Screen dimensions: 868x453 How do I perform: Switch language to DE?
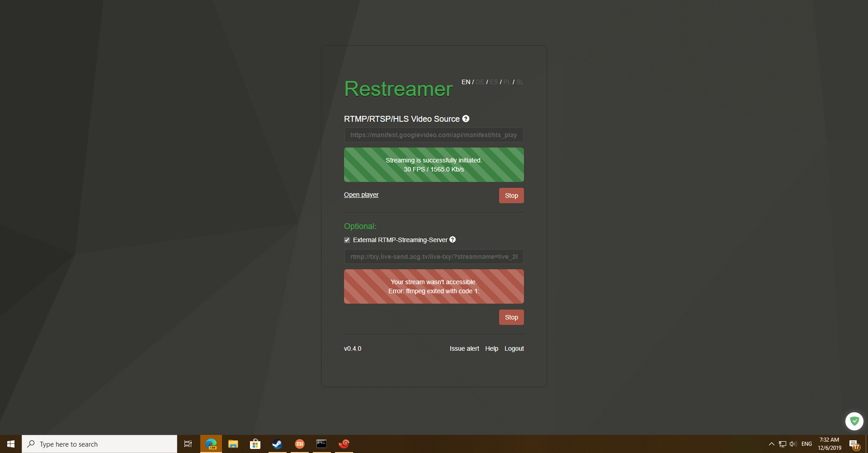(x=480, y=82)
